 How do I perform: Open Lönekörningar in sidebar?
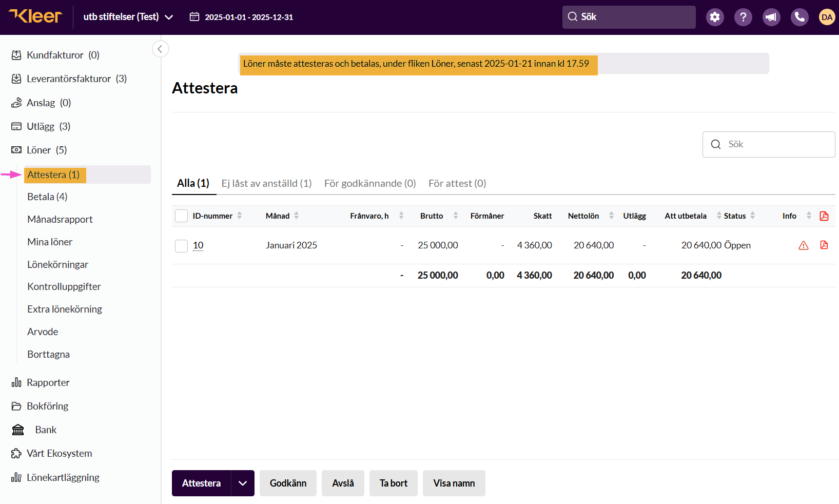click(x=58, y=264)
